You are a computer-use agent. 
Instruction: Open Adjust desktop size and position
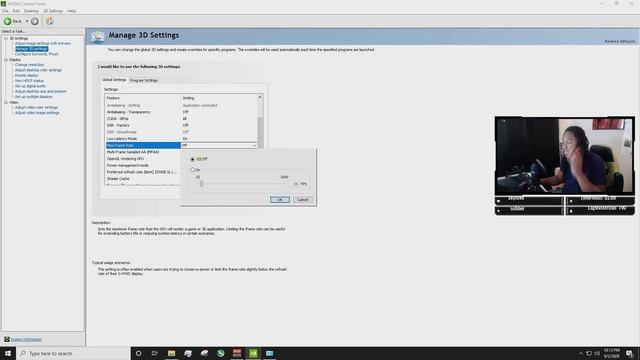click(41, 91)
